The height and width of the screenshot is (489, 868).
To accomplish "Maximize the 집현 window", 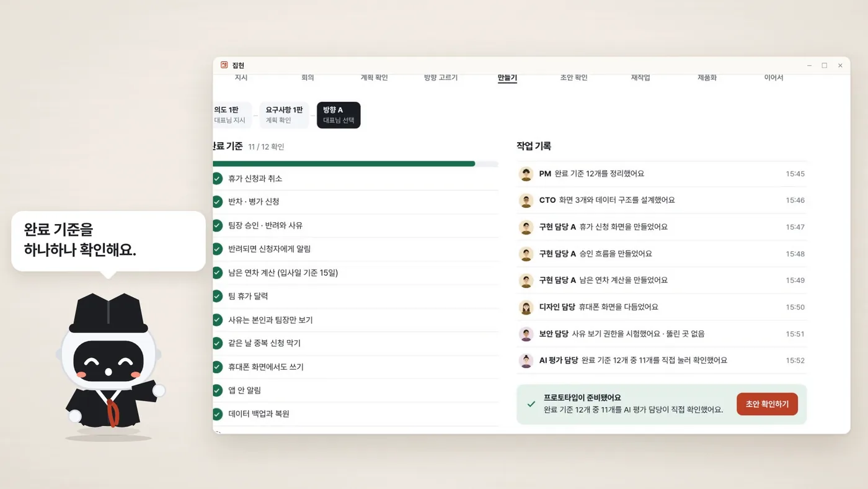I will 825,65.
